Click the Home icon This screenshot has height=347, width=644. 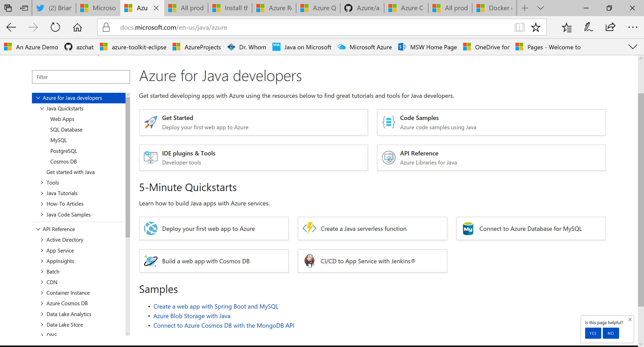click(77, 27)
